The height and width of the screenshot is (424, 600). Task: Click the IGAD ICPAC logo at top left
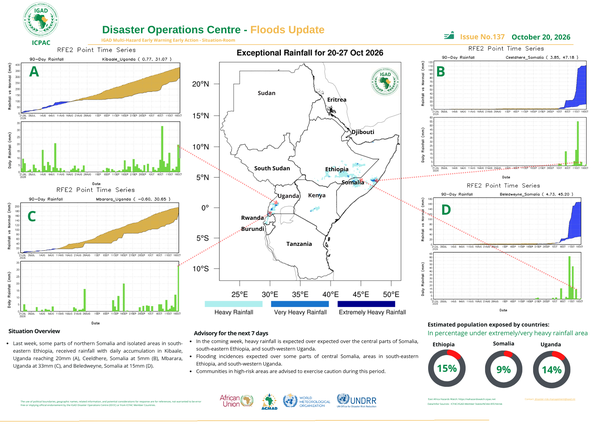tap(41, 24)
